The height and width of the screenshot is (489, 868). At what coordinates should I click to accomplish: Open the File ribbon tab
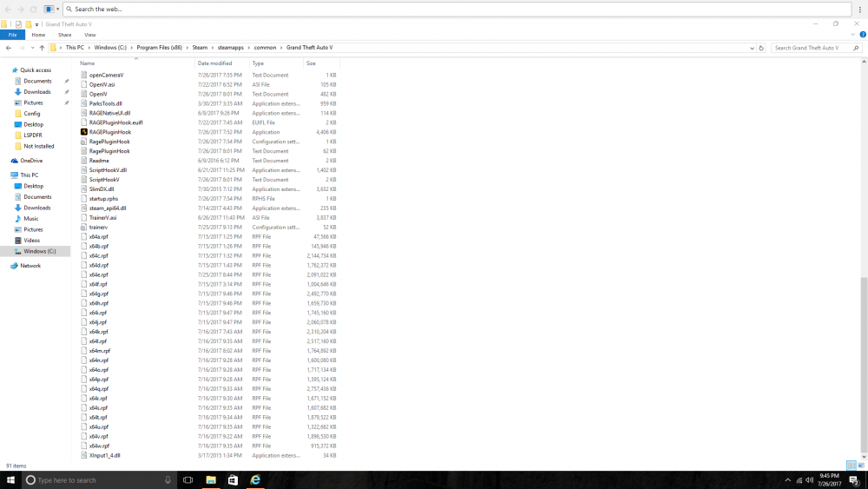pos(12,35)
